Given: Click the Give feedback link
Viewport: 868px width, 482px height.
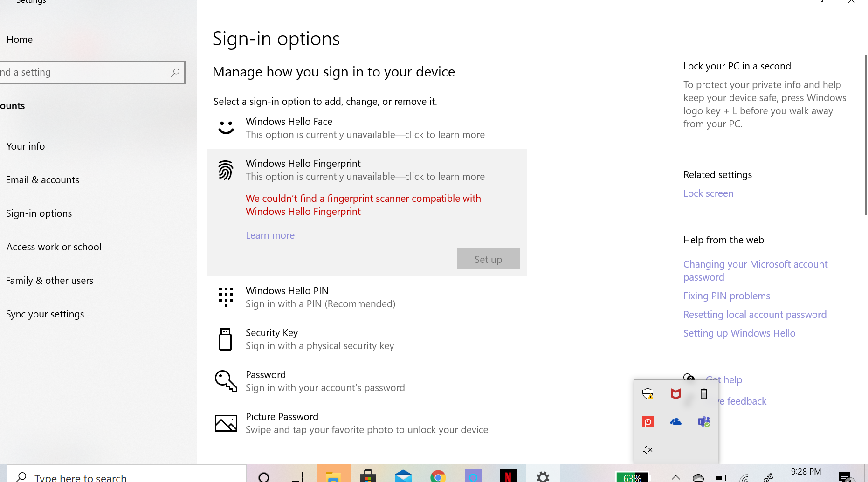Looking at the screenshot, I should click(742, 401).
